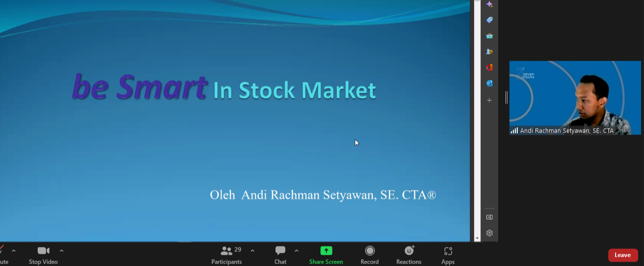Click the Tools briefcase icon in sidebar
This screenshot has height=266, width=644.
pos(489,36)
